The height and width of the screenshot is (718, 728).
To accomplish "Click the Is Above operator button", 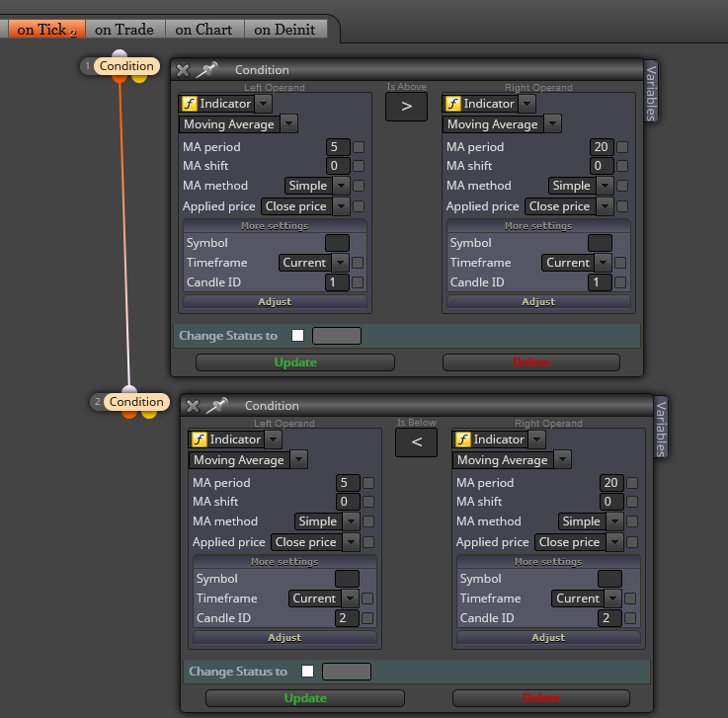I will (x=406, y=107).
